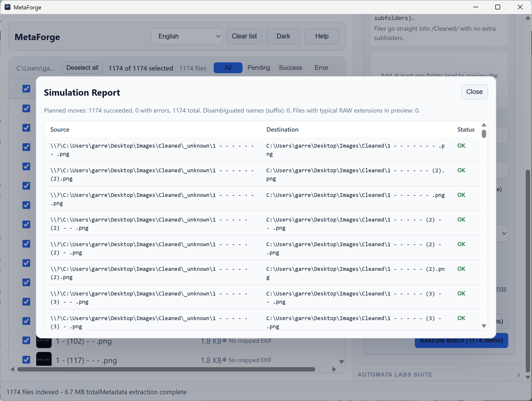Click the file list horizontal scroll left arrow

pyautogui.click(x=13, y=369)
